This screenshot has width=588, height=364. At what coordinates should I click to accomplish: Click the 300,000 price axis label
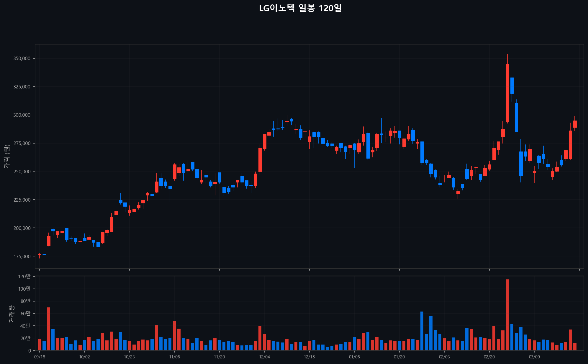(x=22, y=115)
